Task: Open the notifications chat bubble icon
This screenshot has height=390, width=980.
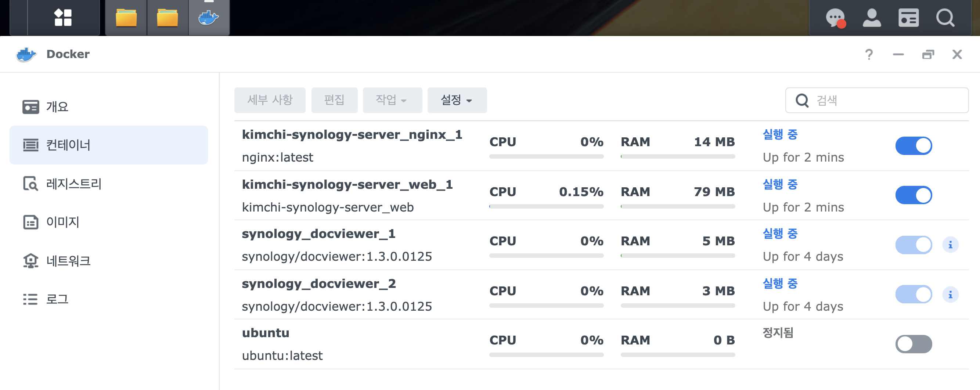Action: point(835,18)
